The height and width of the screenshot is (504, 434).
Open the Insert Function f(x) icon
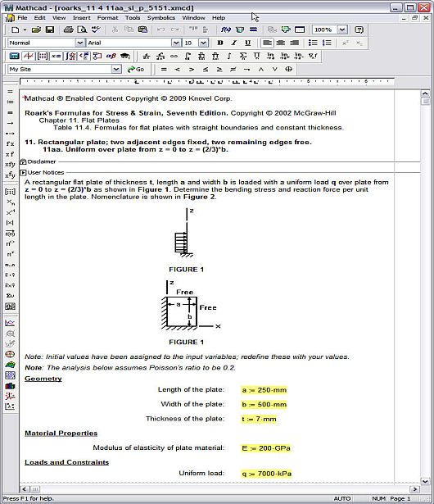[225, 30]
